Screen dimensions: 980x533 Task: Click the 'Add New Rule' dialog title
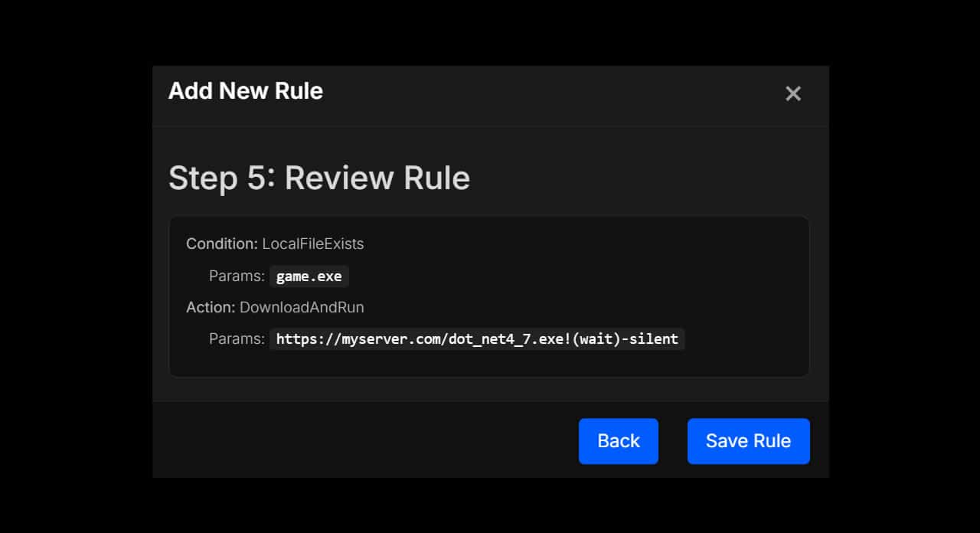(246, 90)
